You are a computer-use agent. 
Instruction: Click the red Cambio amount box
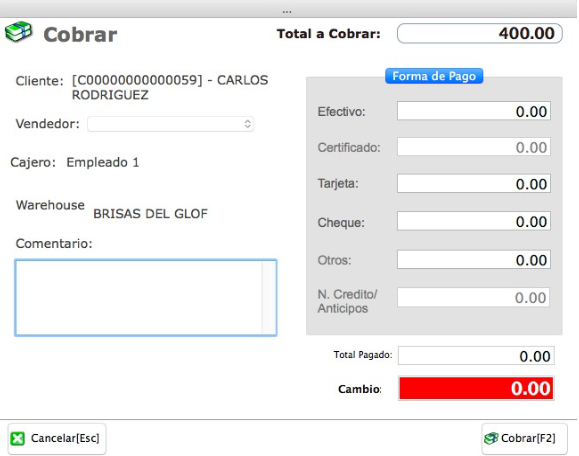tap(476, 388)
